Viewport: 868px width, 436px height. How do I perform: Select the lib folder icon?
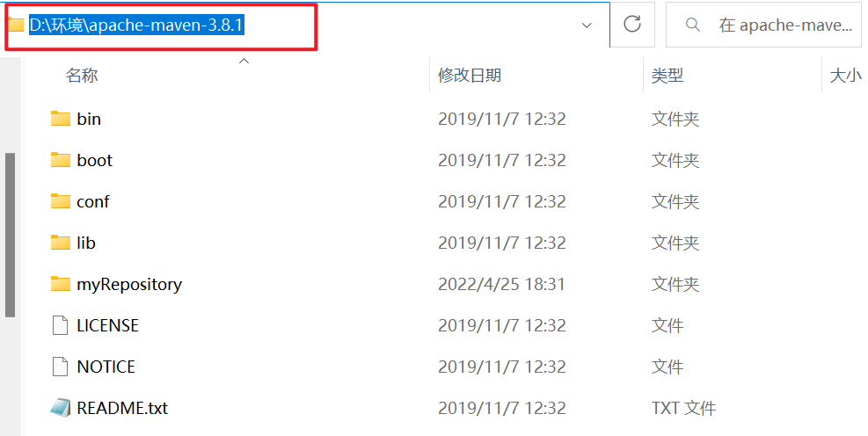click(61, 243)
